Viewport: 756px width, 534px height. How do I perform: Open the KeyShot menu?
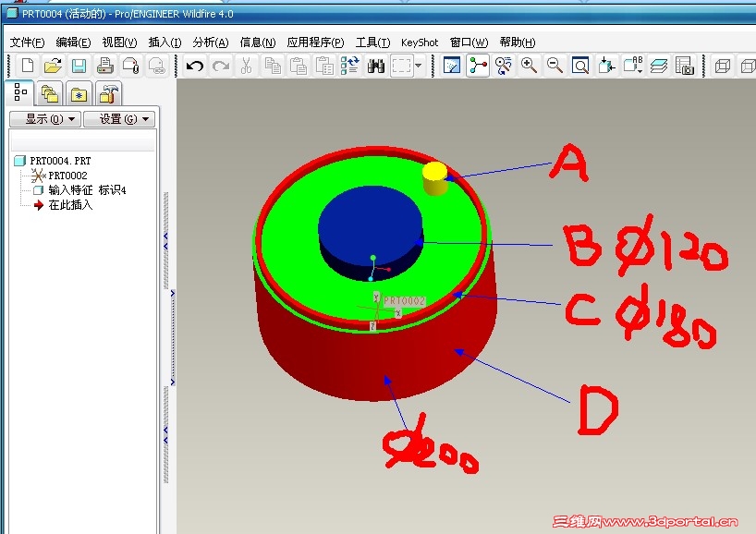(x=420, y=42)
